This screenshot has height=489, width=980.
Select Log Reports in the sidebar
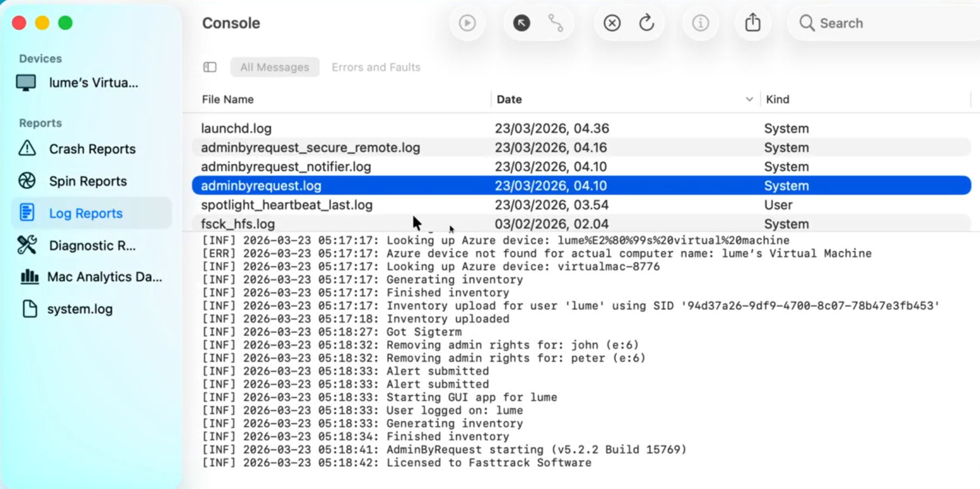pos(91,213)
